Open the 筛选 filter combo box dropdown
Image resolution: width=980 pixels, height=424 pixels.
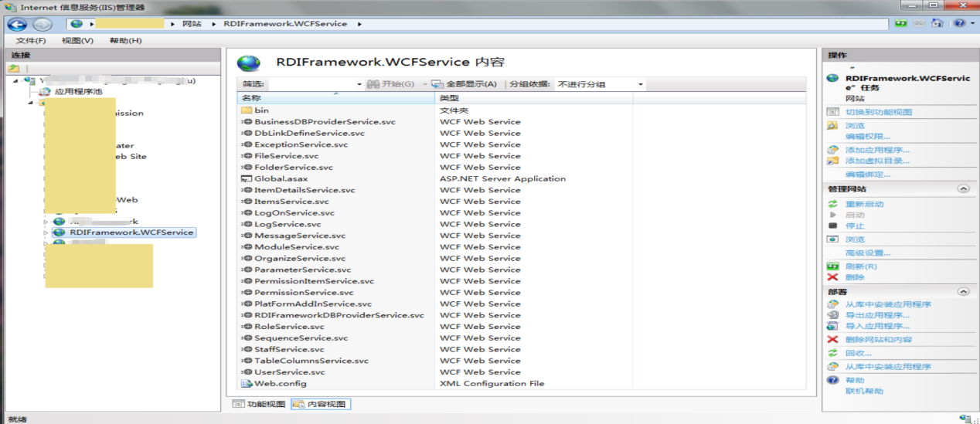click(x=359, y=84)
